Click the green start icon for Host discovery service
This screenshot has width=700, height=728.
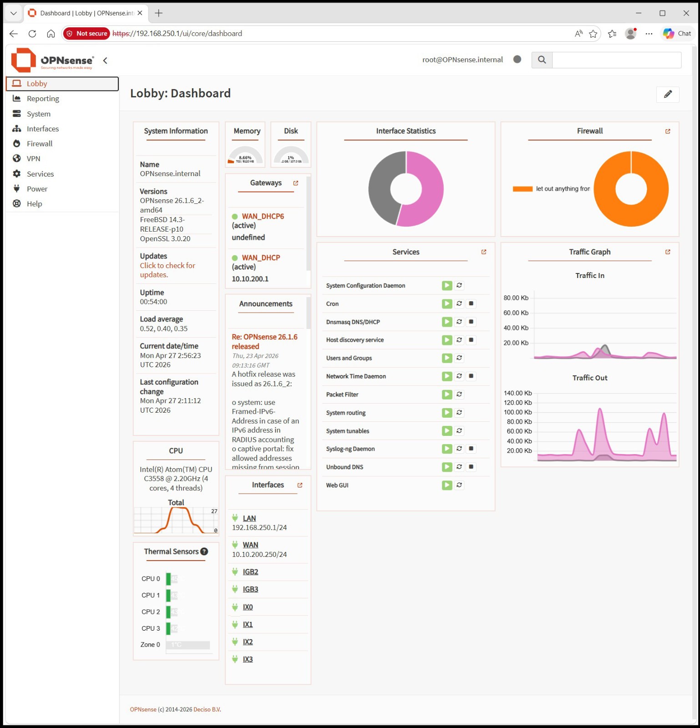[x=447, y=340]
